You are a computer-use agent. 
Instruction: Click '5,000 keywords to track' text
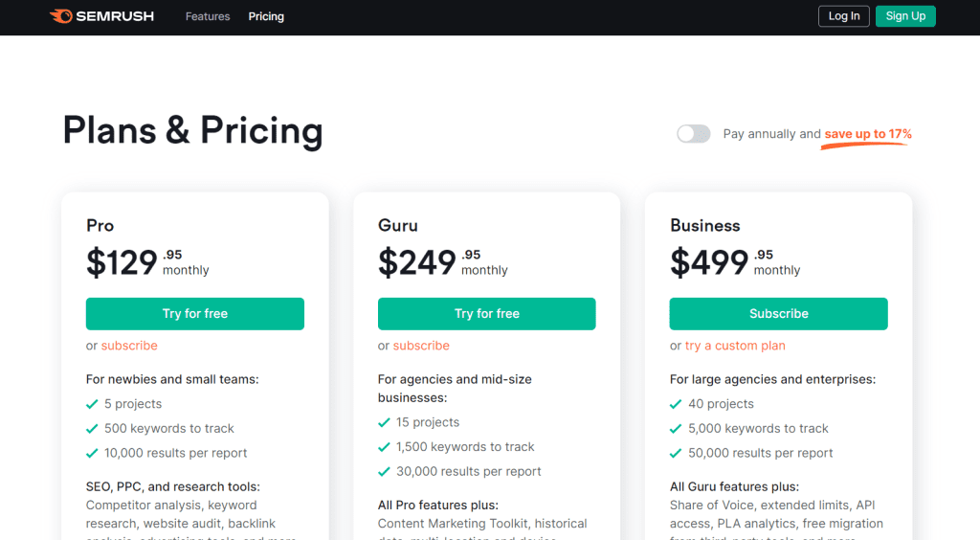click(758, 428)
